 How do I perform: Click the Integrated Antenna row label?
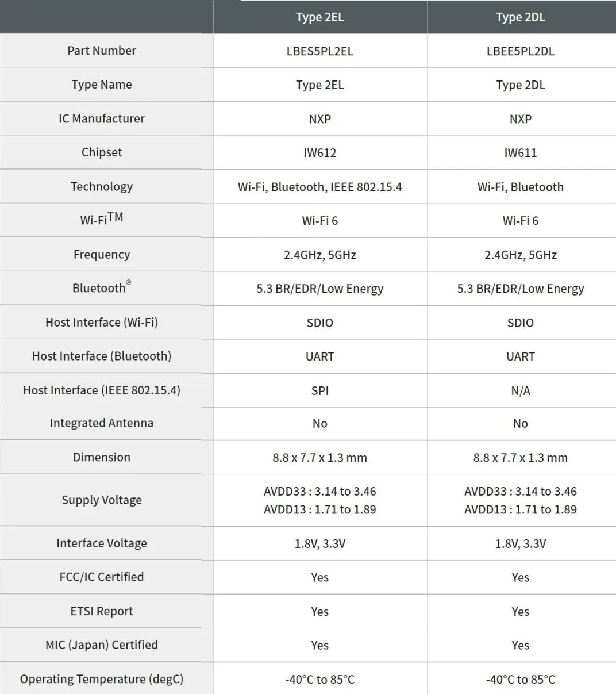point(102,423)
